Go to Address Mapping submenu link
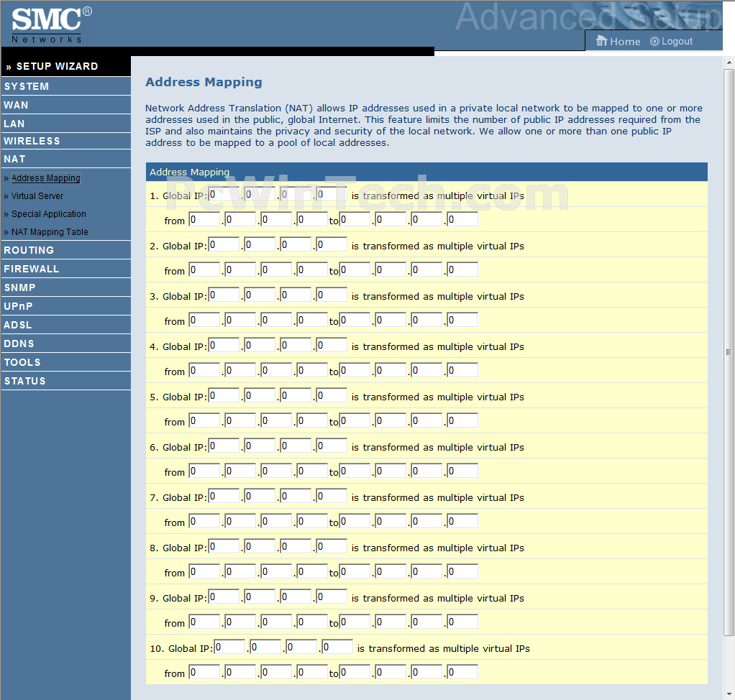This screenshot has width=735, height=700. click(46, 178)
